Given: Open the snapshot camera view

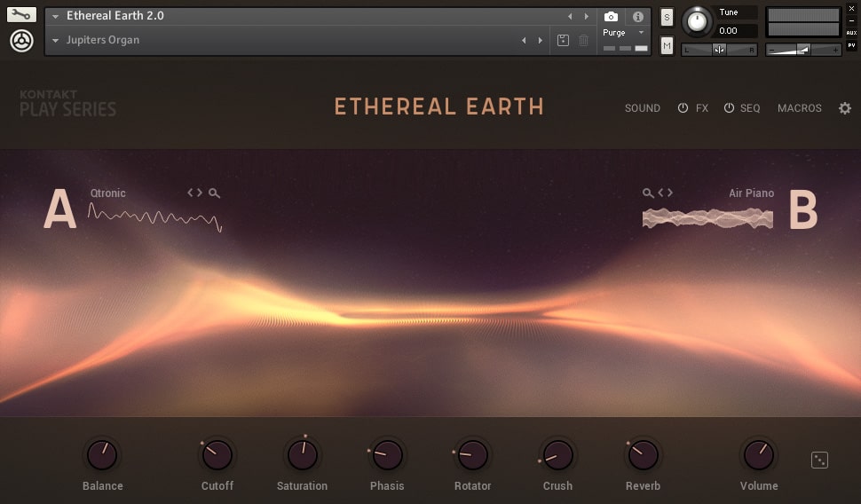Looking at the screenshot, I should pyautogui.click(x=611, y=17).
